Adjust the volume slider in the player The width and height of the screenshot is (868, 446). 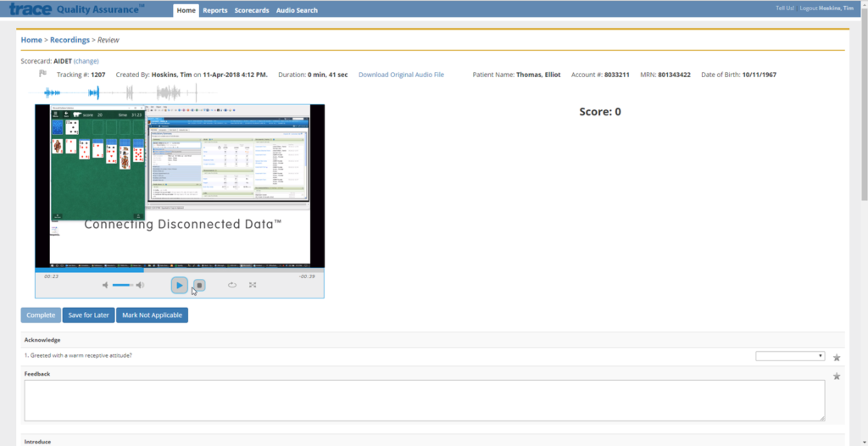(123, 285)
